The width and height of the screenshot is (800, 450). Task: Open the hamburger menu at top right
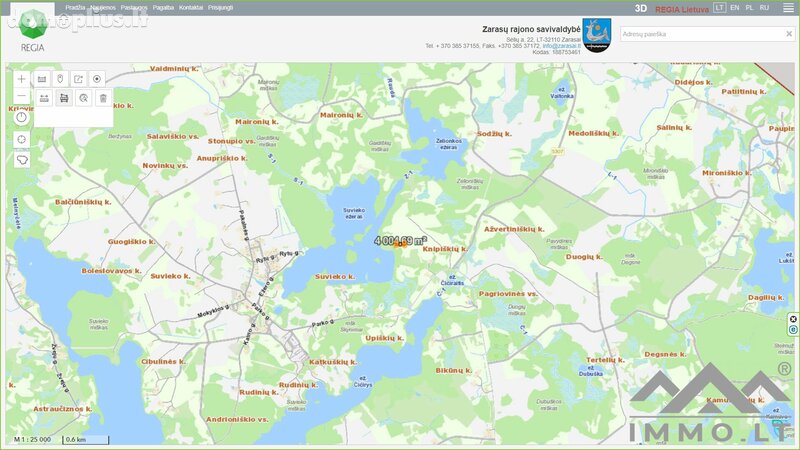point(788,8)
